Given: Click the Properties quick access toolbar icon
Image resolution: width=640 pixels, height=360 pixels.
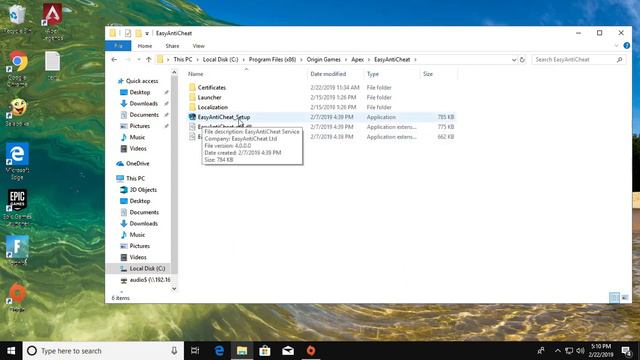Looking at the screenshot, I should (128, 33).
